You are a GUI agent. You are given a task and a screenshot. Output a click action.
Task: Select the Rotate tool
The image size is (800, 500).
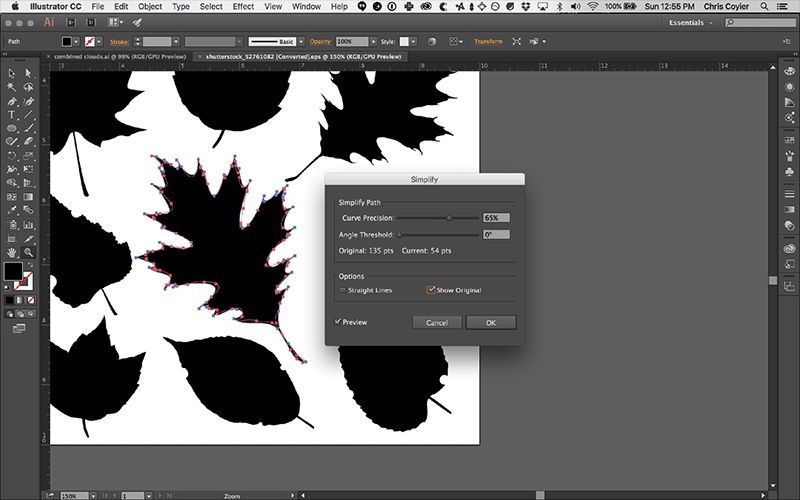point(12,156)
